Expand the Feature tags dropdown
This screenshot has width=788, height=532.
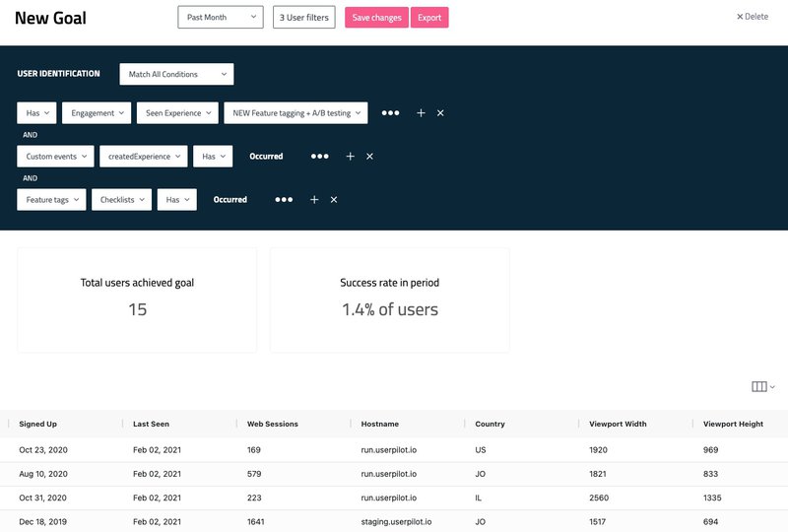point(51,200)
